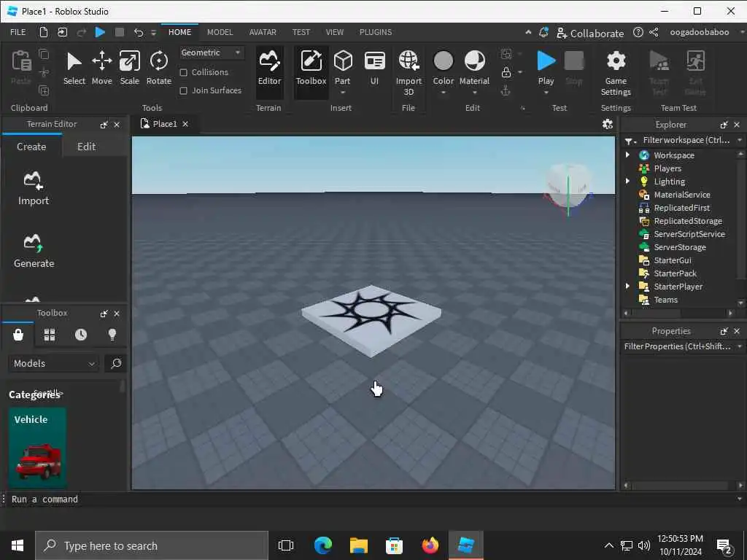The image size is (747, 560).
Task: Search the Toolbox with magnifier button
Action: tap(116, 363)
